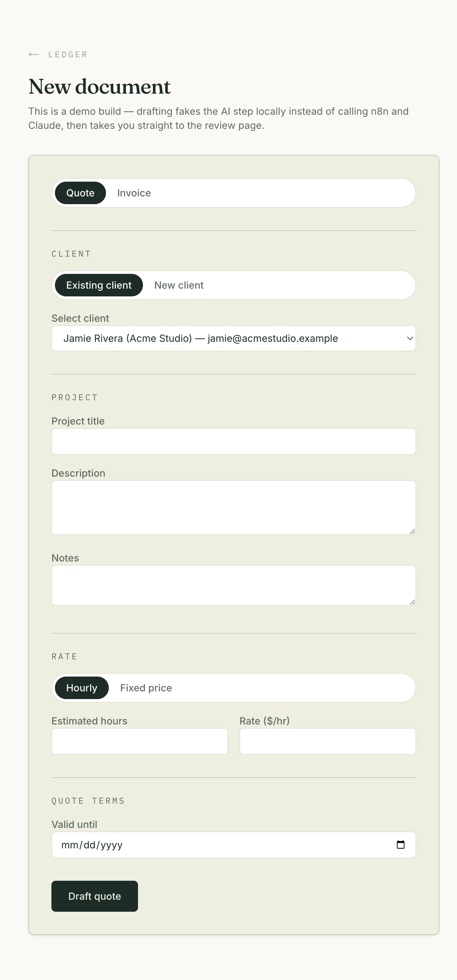Image resolution: width=457 pixels, height=980 pixels.
Task: Click the Draft quote button
Action: click(95, 896)
